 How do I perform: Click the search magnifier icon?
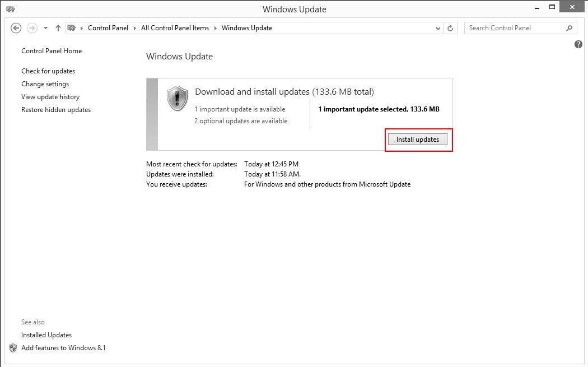(x=570, y=28)
